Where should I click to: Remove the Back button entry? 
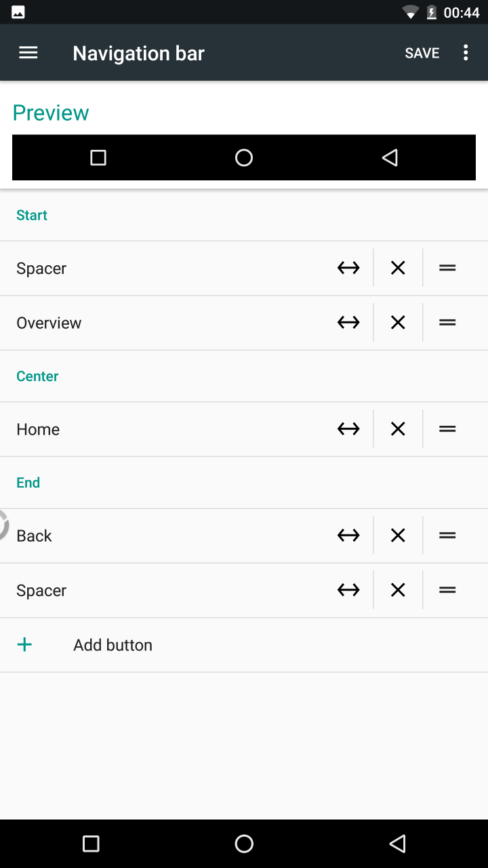(x=398, y=536)
